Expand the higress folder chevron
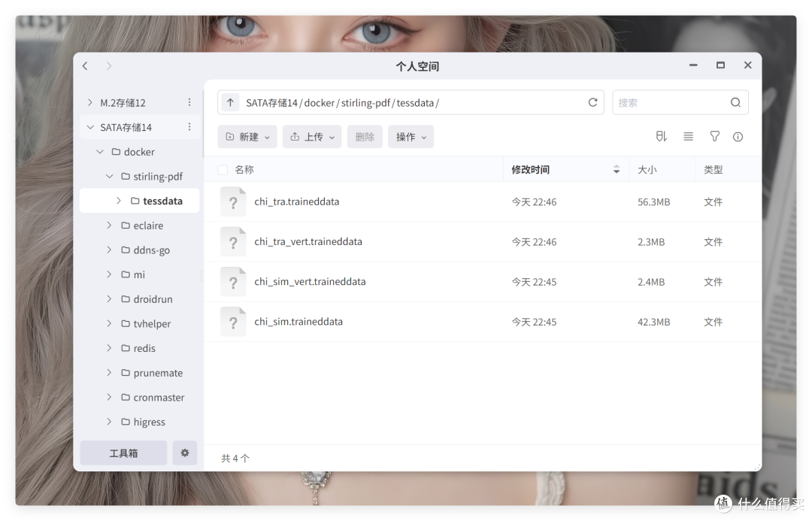Image resolution: width=812 pixels, height=521 pixels. pos(109,422)
